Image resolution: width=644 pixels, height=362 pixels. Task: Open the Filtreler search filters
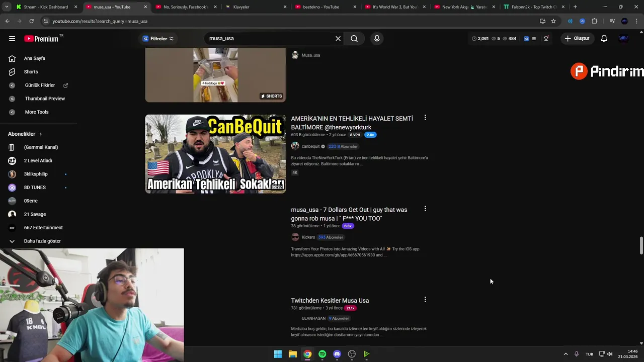click(158, 38)
